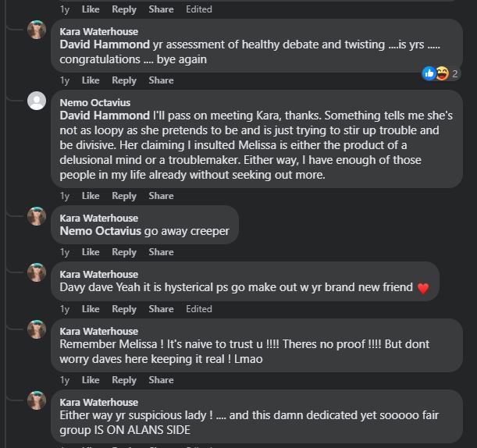This screenshot has height=448, width=477.
Task: Click the laughing emoji reaction icon
Action: click(443, 73)
